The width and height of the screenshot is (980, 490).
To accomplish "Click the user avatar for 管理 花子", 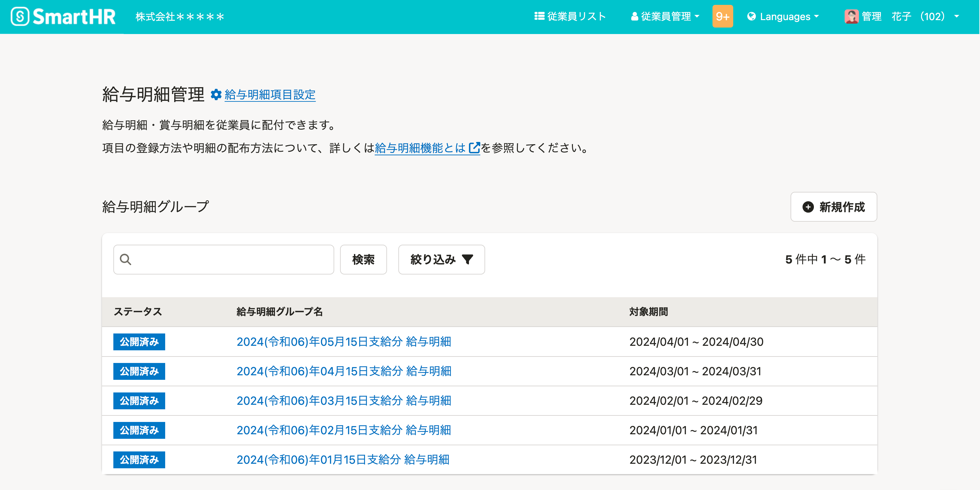I will (x=851, y=17).
